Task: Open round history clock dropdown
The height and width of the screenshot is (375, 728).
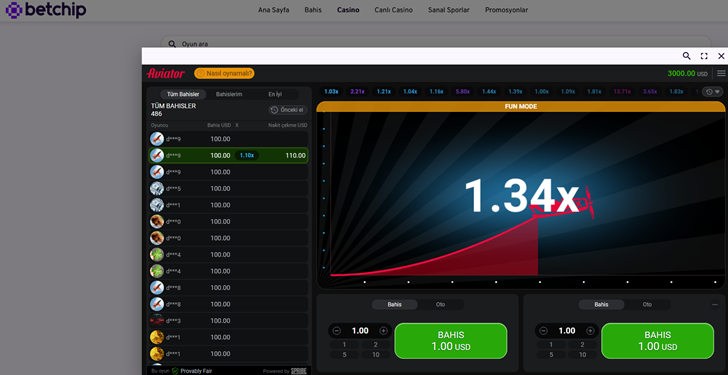Action: 712,92
